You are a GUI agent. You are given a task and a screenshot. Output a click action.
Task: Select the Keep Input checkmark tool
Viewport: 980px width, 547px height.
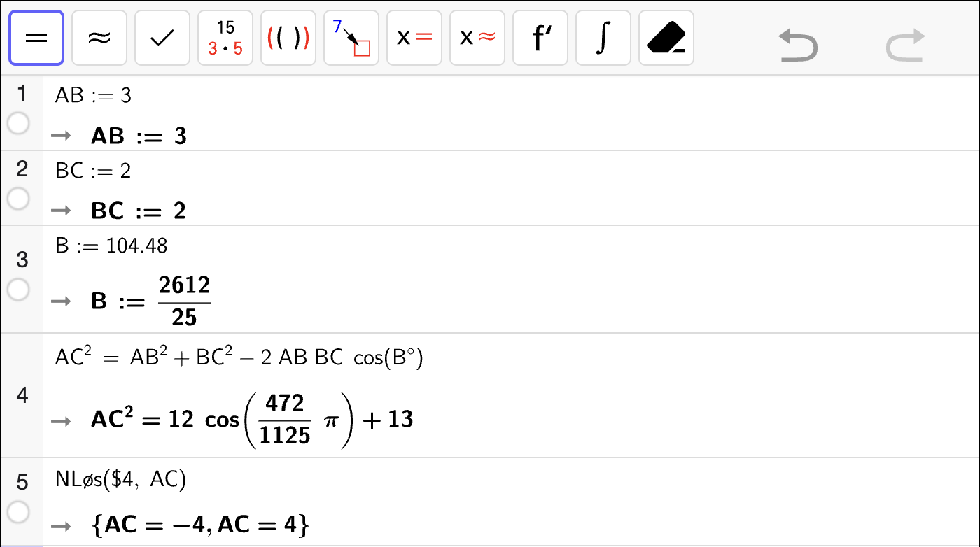[x=162, y=38]
